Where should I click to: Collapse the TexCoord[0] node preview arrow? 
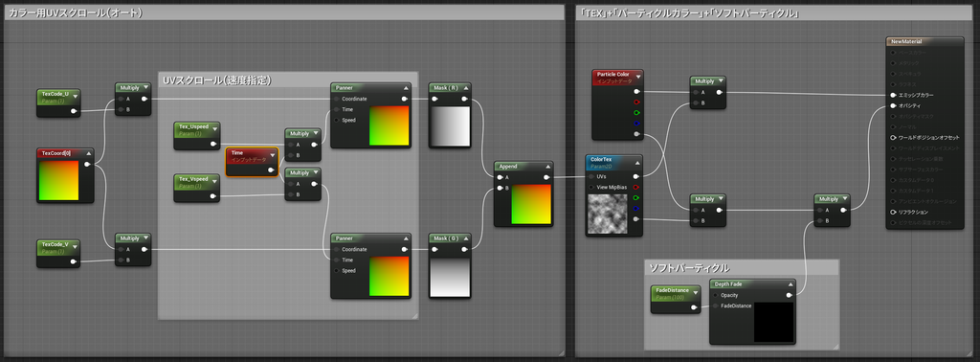pos(88,153)
